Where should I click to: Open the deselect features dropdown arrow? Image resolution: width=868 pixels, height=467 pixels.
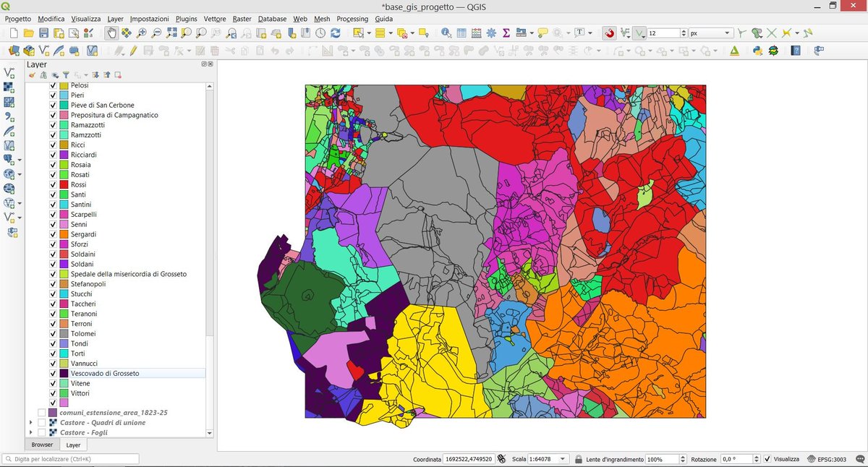[412, 33]
